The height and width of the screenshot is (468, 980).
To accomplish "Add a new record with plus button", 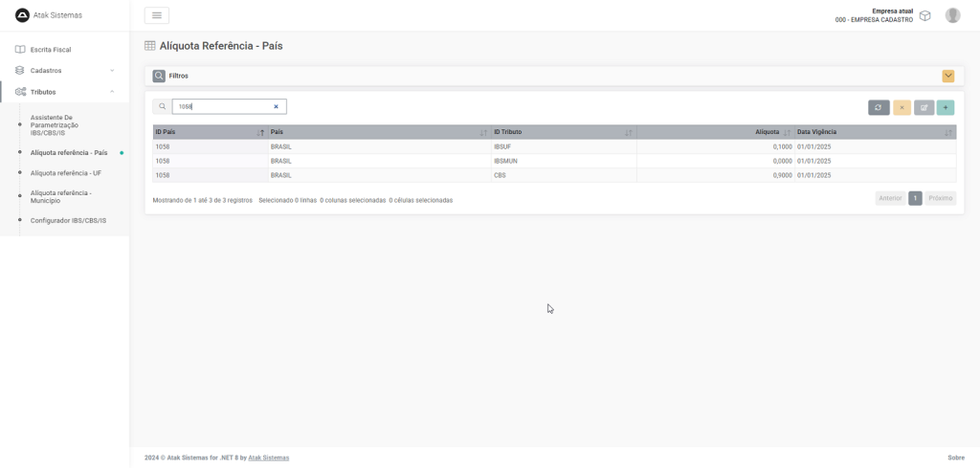I will [x=946, y=107].
